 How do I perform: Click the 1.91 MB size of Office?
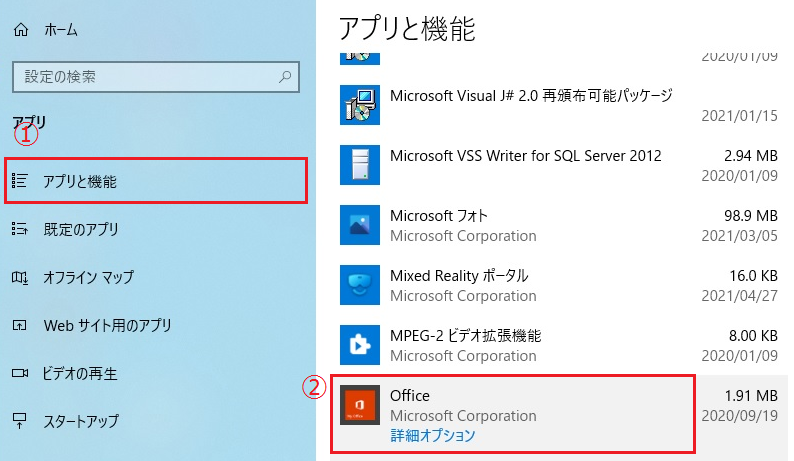pos(751,396)
